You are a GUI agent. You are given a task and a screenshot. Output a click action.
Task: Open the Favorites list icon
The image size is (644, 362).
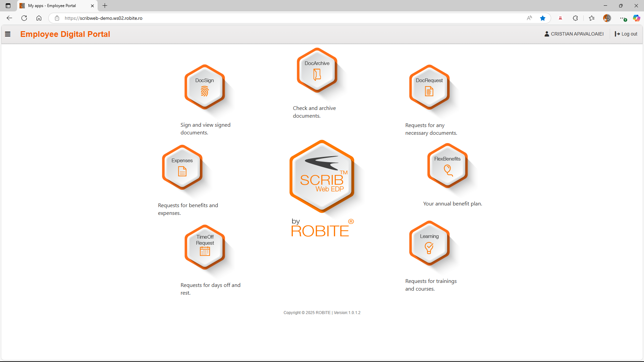[x=592, y=18]
